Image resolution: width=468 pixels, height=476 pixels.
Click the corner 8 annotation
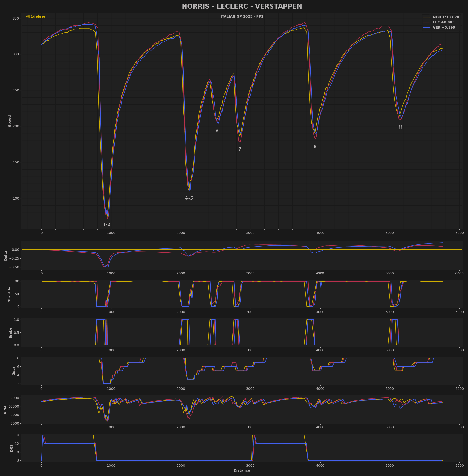point(315,147)
